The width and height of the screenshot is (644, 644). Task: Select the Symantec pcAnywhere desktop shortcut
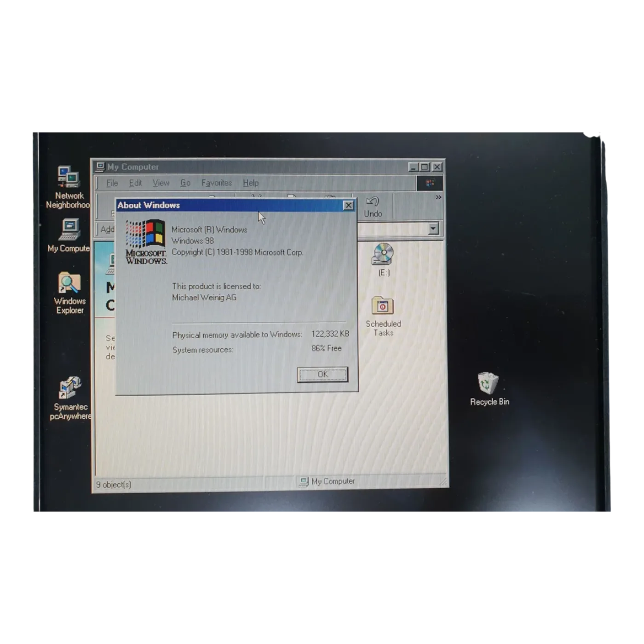(x=70, y=398)
